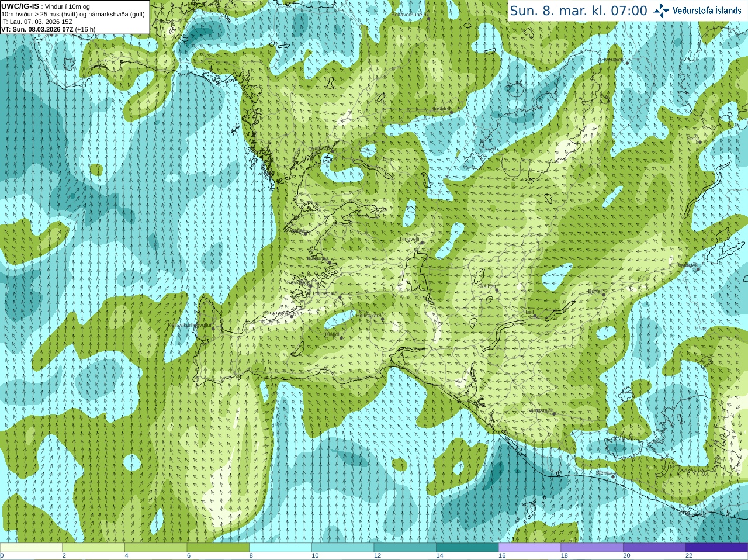Click the Samsstaðir station label
This screenshot has width=748, height=560.
[x=540, y=410]
